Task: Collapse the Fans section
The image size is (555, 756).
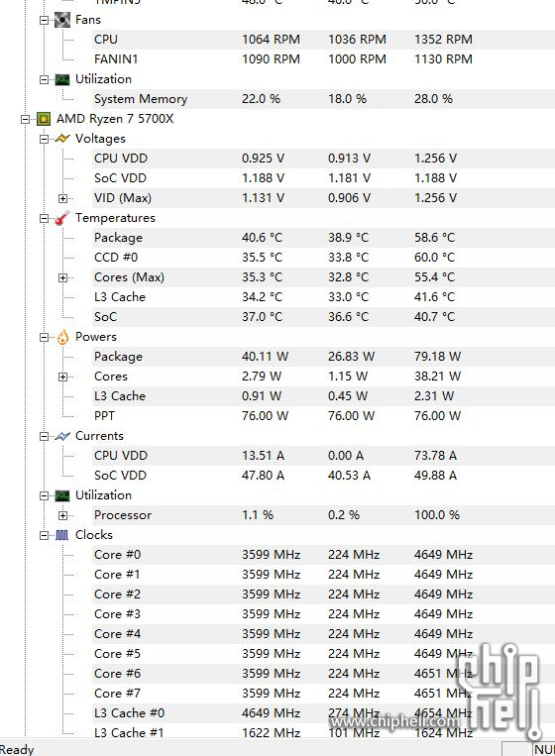Action: pos(44,20)
